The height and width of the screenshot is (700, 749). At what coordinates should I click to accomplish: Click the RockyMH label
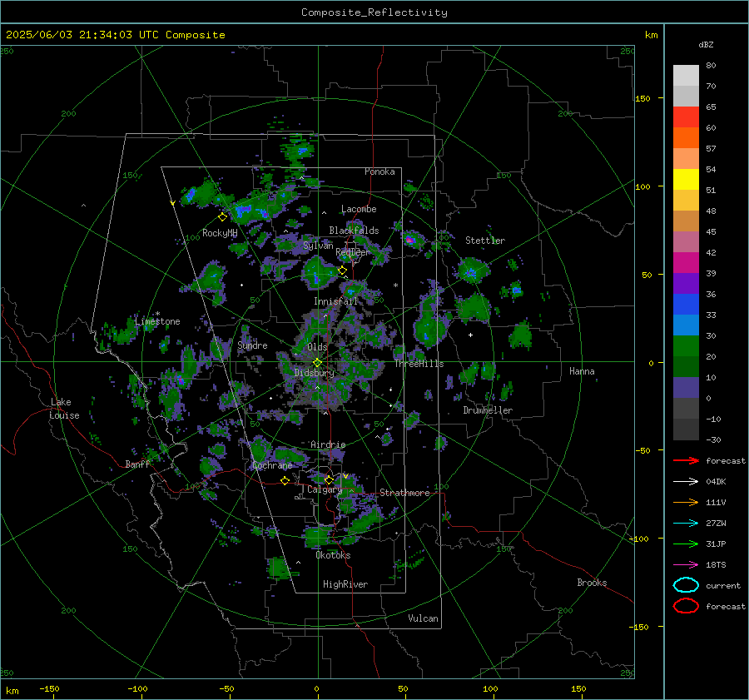(x=220, y=233)
